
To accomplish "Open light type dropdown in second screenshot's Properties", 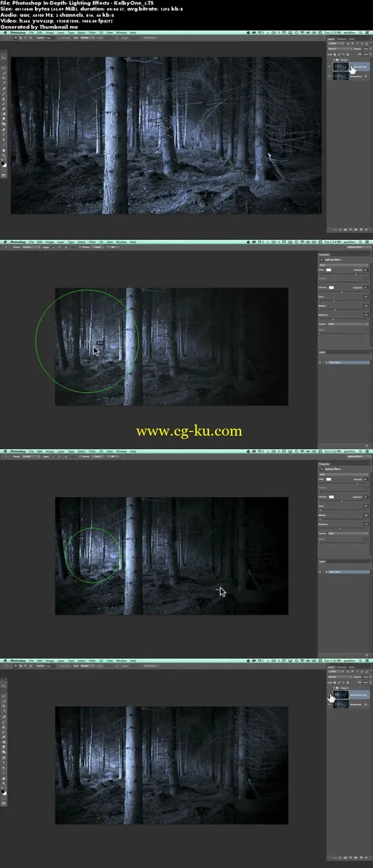I will point(344,265).
